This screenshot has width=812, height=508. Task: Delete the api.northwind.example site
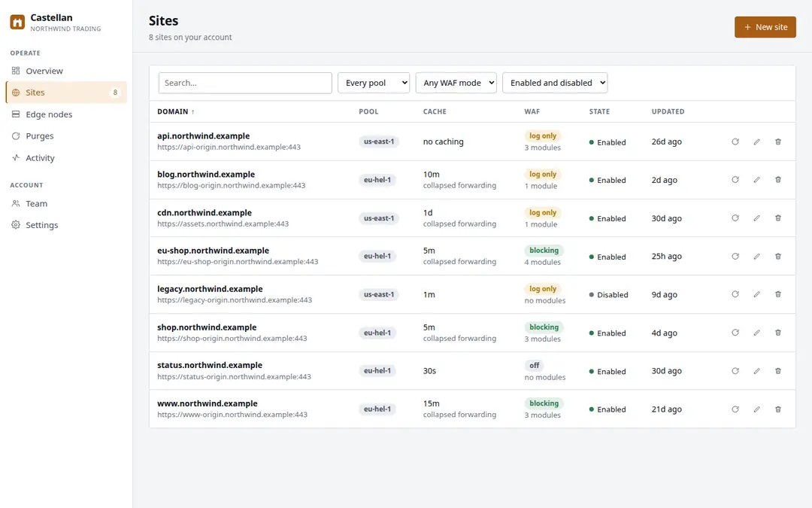[x=778, y=141]
